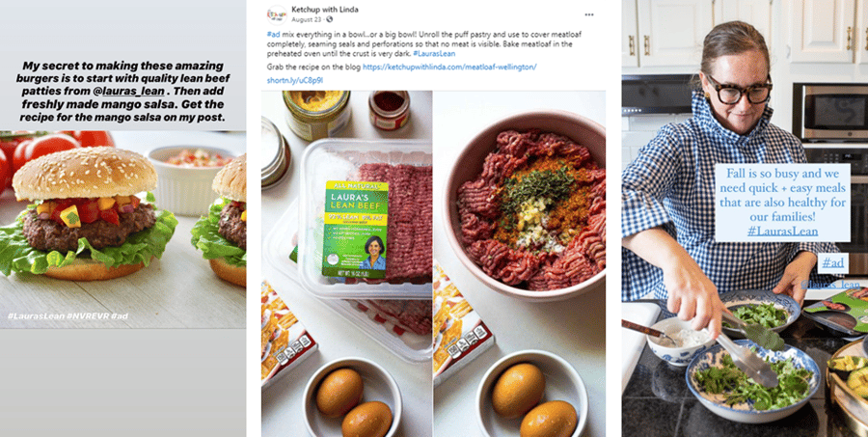Open the three-dot post options menu
This screenshot has width=868, height=437.
589,15
